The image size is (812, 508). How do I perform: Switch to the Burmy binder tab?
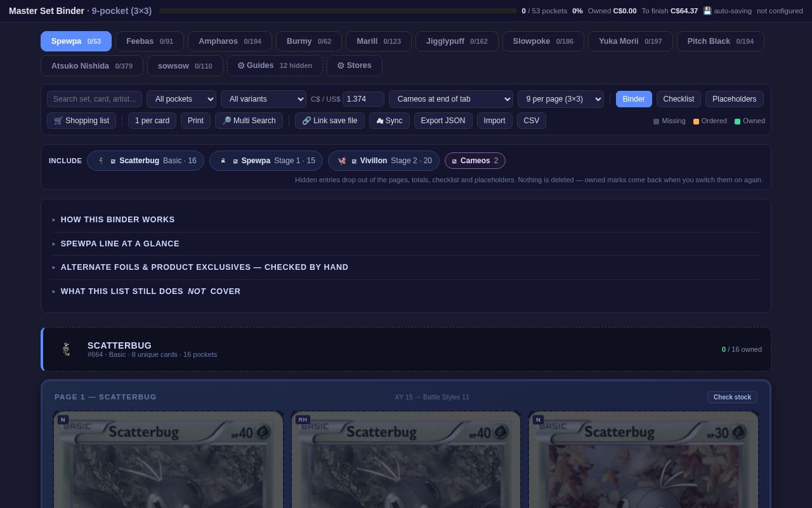tap(309, 41)
